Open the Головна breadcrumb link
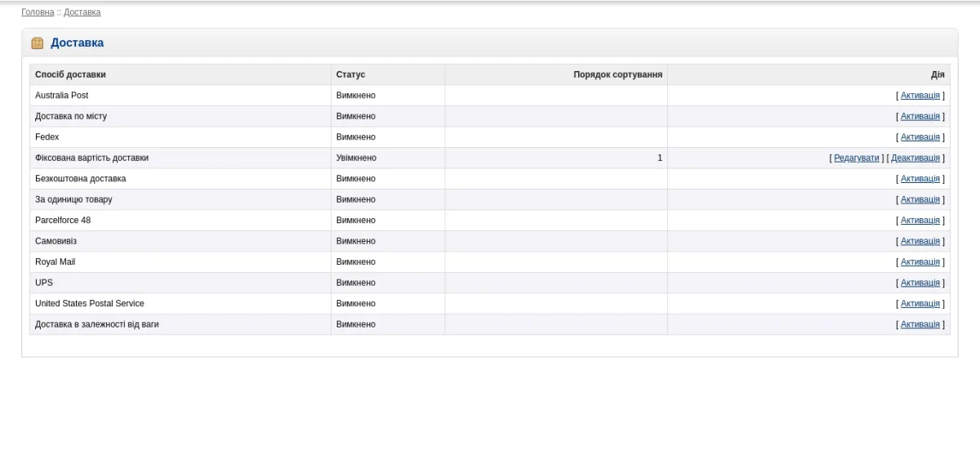 [x=38, y=12]
